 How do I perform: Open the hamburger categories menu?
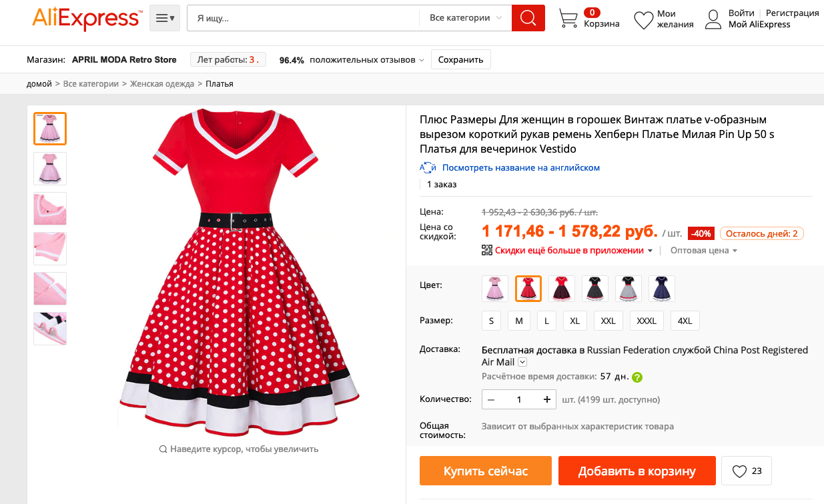pos(165,18)
